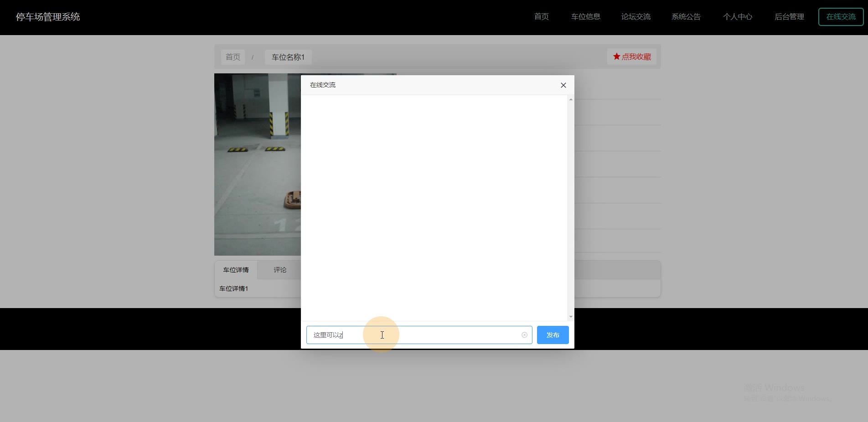
Task: Go to 论坛交流 in the navigation bar
Action: click(x=636, y=17)
